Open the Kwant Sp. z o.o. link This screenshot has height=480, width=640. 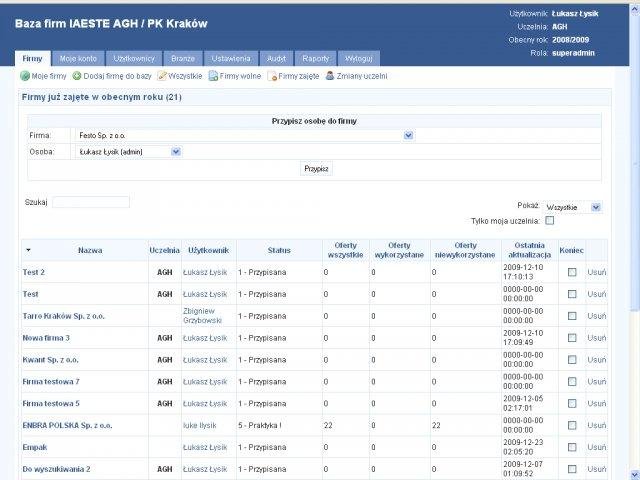coord(51,360)
